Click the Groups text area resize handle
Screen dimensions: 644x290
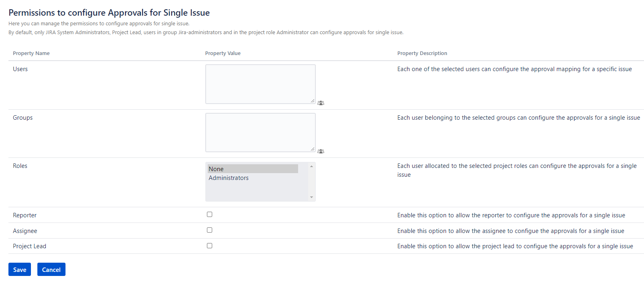click(x=313, y=149)
